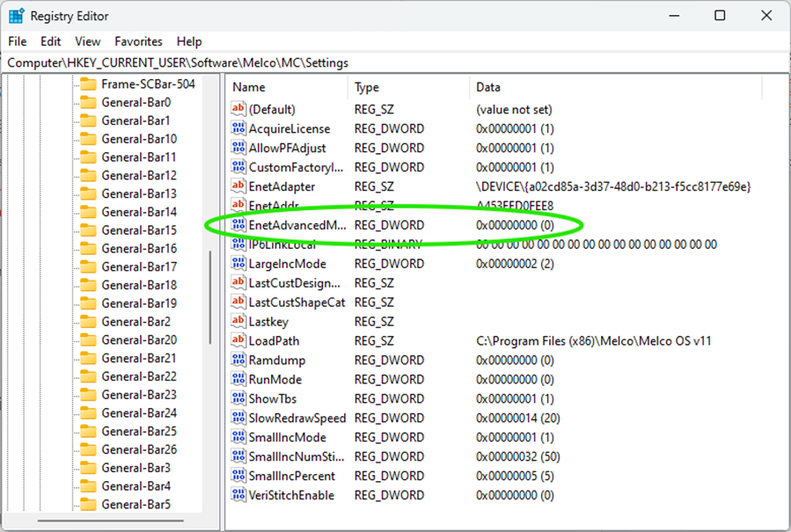Open the File menu
The height and width of the screenshot is (532, 791).
(18, 41)
